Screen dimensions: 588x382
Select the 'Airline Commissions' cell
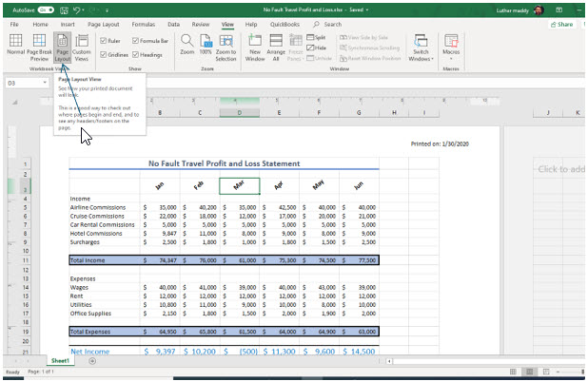tap(105, 207)
